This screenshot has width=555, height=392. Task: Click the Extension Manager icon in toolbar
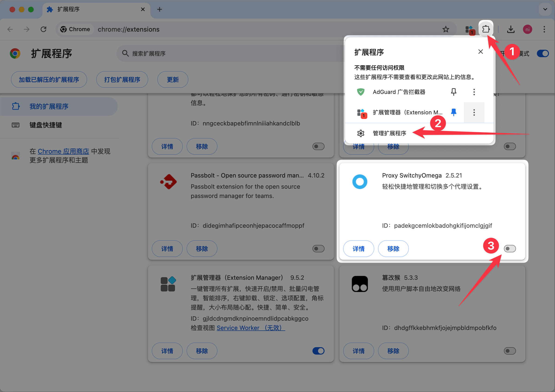[470, 30]
